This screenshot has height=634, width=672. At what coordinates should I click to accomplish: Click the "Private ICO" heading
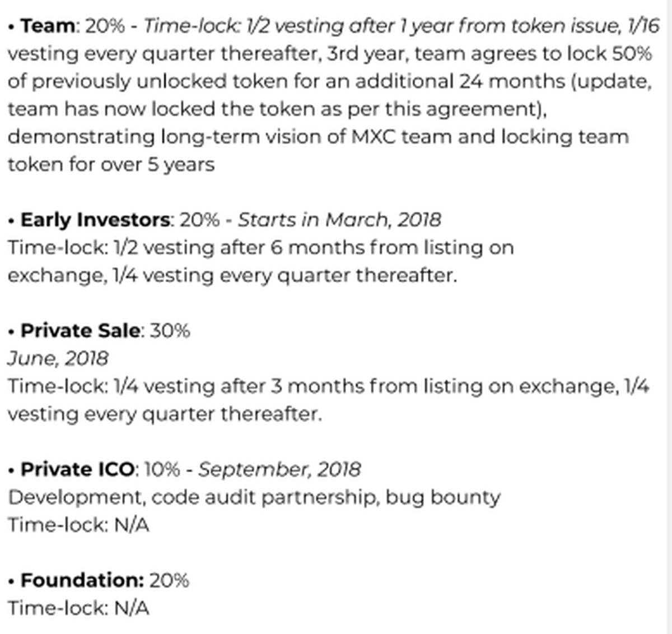[78, 469]
